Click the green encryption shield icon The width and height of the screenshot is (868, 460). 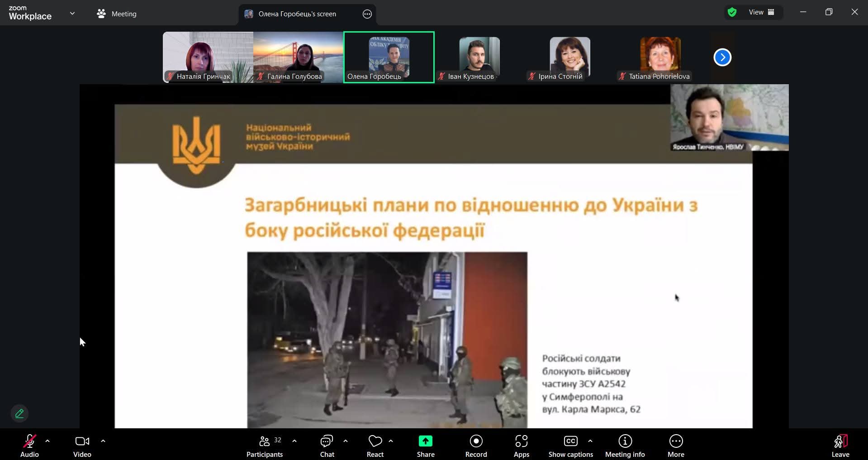732,12
